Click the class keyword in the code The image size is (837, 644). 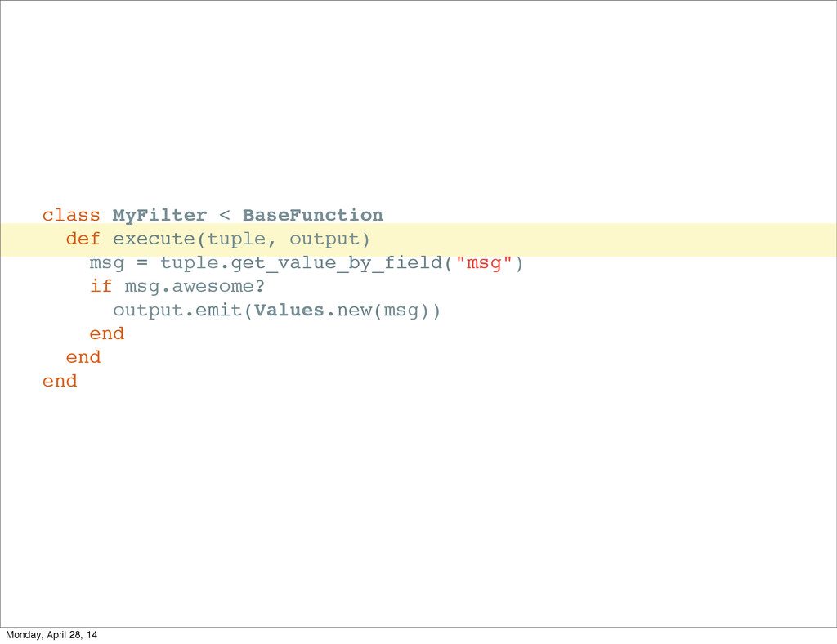pos(71,215)
